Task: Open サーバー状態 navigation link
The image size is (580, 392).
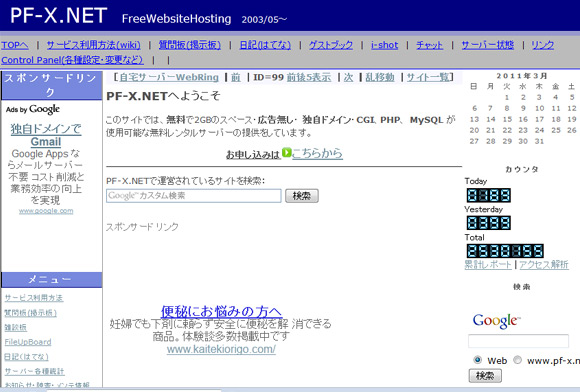Action: tap(488, 45)
